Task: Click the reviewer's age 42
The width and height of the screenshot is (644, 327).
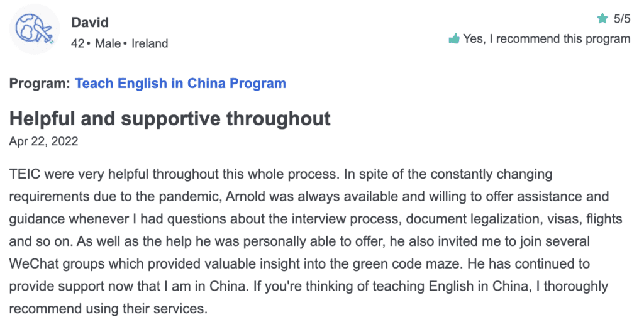Action: point(77,43)
